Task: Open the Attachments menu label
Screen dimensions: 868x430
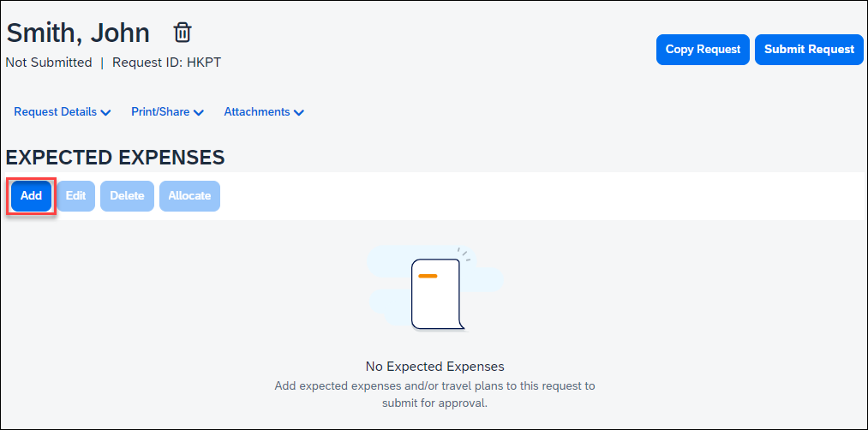Action: tap(256, 111)
